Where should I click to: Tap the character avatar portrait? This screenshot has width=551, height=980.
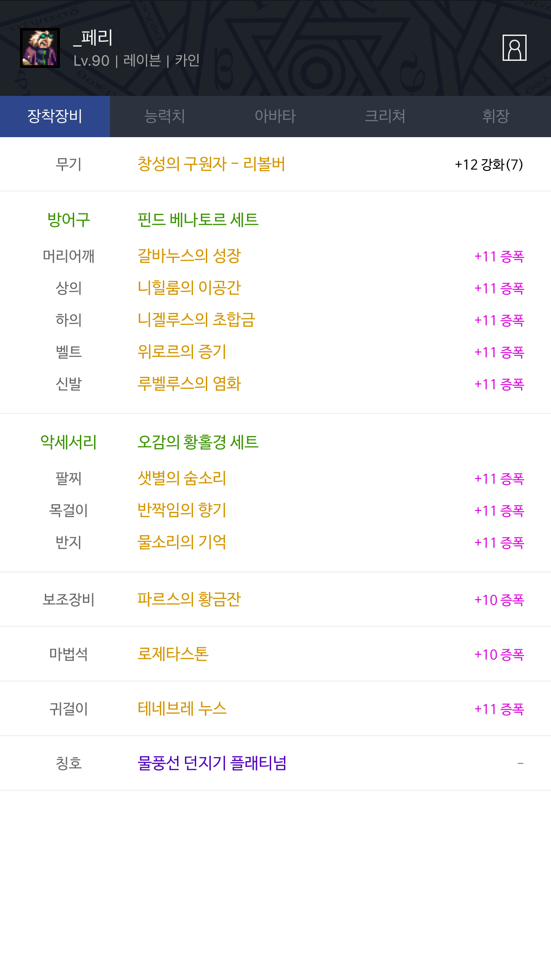tap(40, 48)
